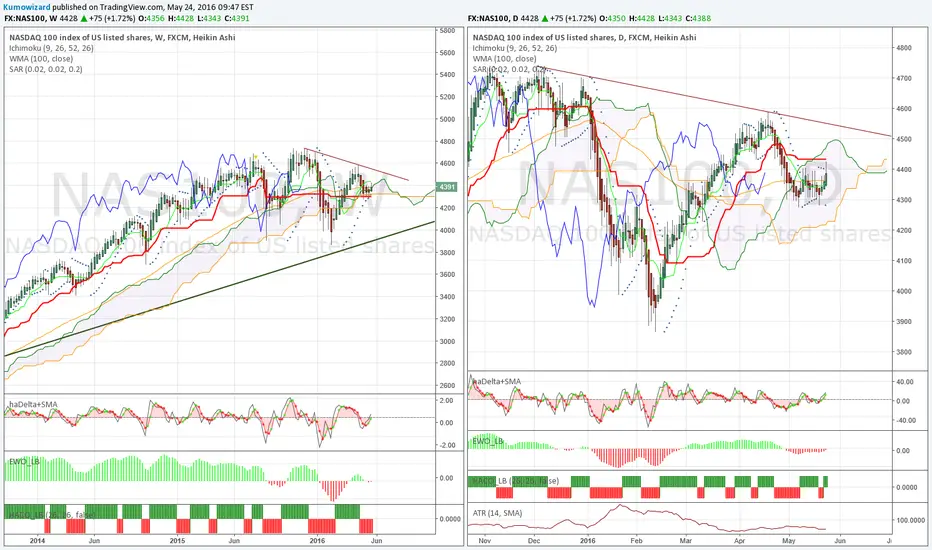Viewport: 932px width, 550px height.
Task: Click the 100.0000 value on the ATR scale
Action: tap(910, 520)
